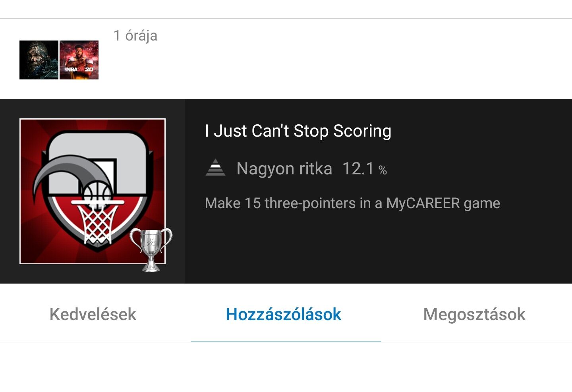Click the 12.1 rarity value
This screenshot has height=392, width=572.
[358, 168]
